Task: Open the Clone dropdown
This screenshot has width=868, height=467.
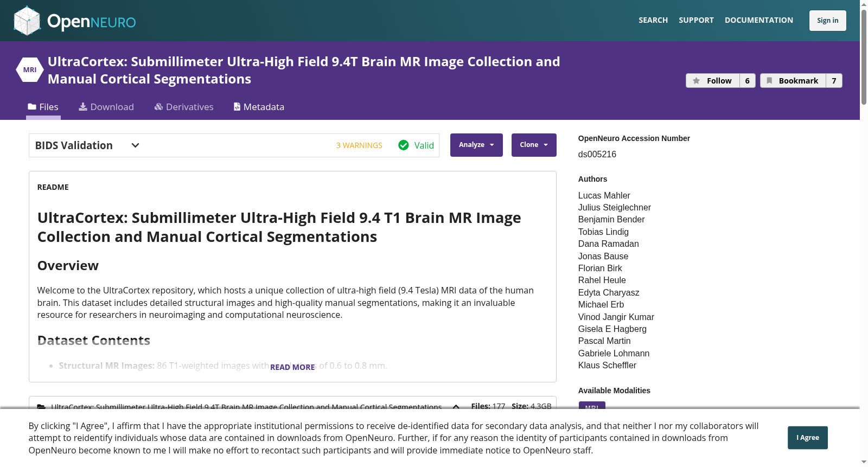Action: point(534,145)
